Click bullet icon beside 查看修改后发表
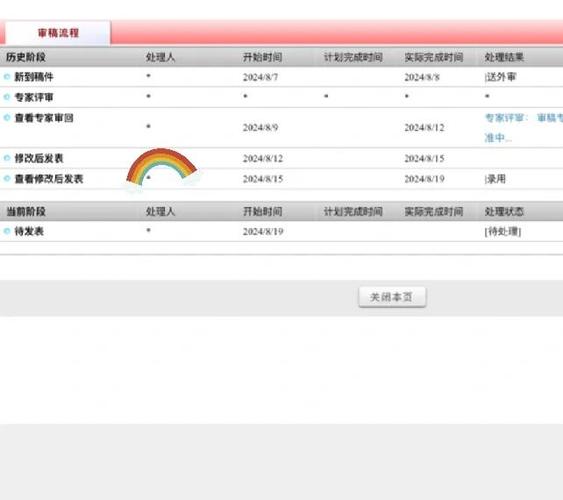The height and width of the screenshot is (500, 563). (7, 178)
